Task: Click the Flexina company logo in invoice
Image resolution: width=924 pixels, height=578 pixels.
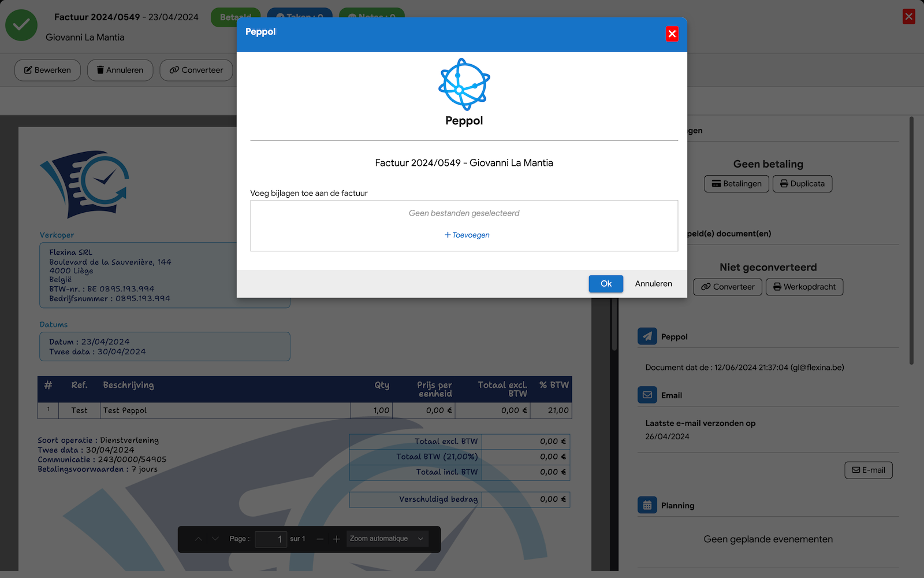Action: click(84, 184)
